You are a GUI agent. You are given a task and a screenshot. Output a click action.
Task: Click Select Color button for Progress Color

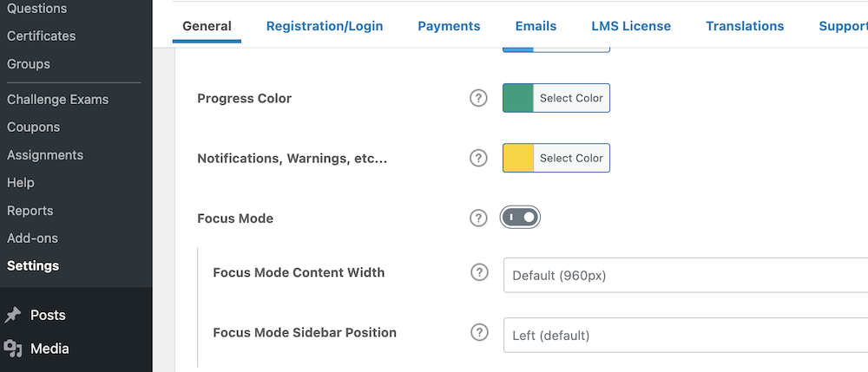click(571, 98)
